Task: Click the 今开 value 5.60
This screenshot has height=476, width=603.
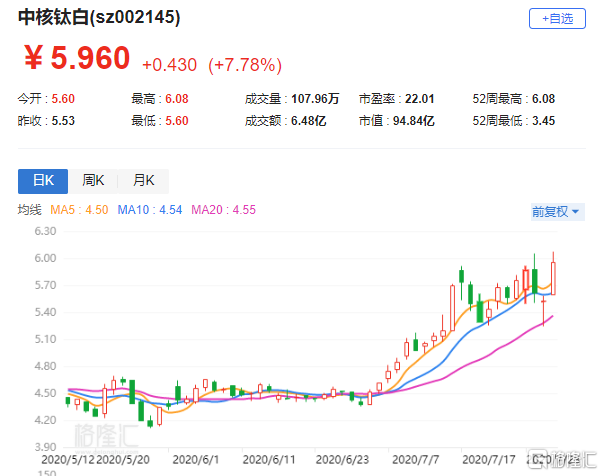Action: [63, 99]
